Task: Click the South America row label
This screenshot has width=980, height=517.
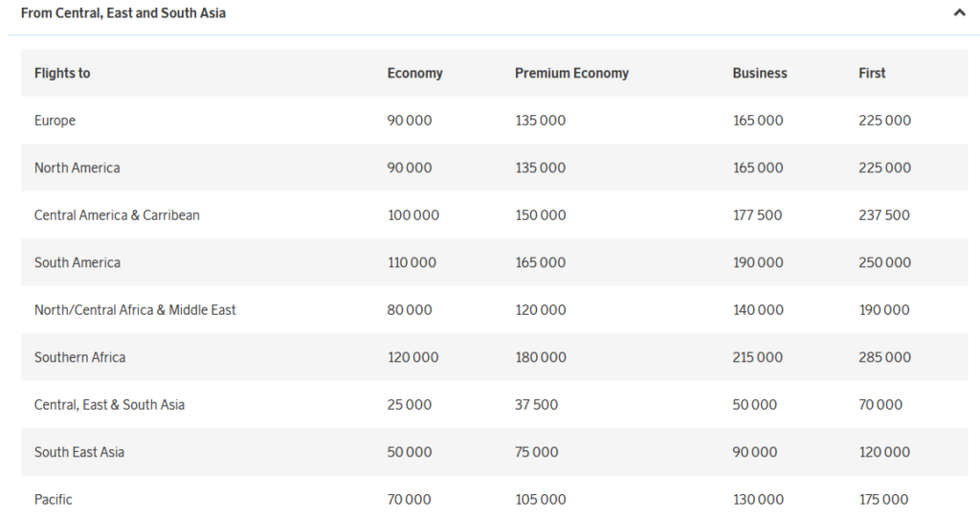Action: 78,262
